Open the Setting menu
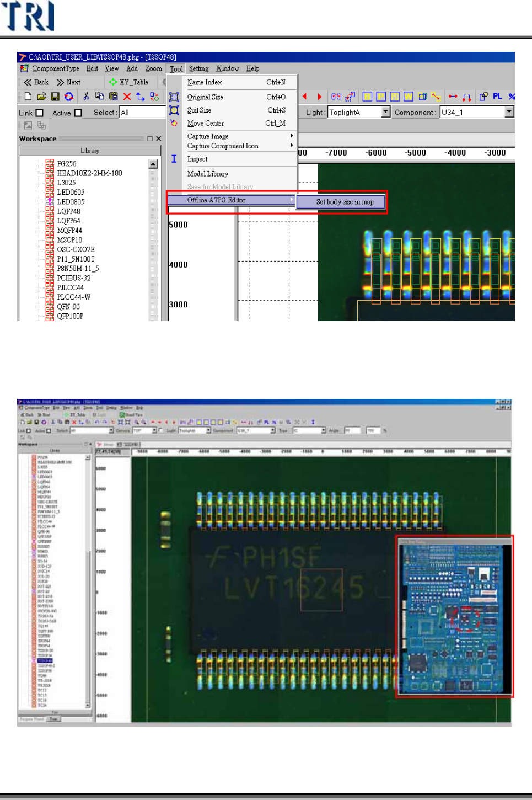 pyautogui.click(x=198, y=69)
